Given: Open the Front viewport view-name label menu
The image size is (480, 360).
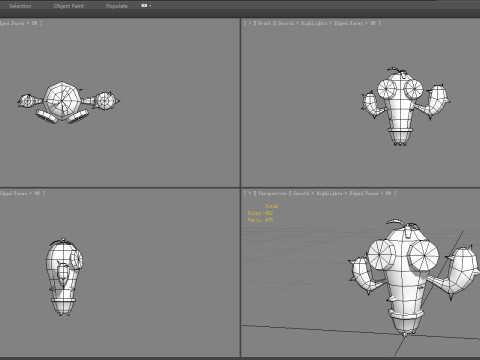Looking at the screenshot, I should [x=264, y=23].
